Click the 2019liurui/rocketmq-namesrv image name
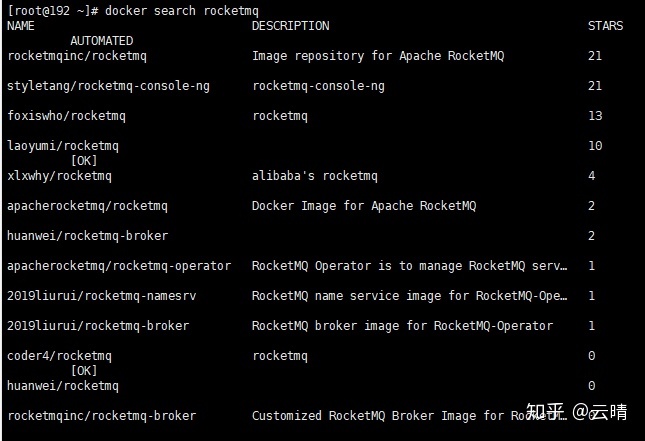This screenshot has height=441, width=645. 102,296
